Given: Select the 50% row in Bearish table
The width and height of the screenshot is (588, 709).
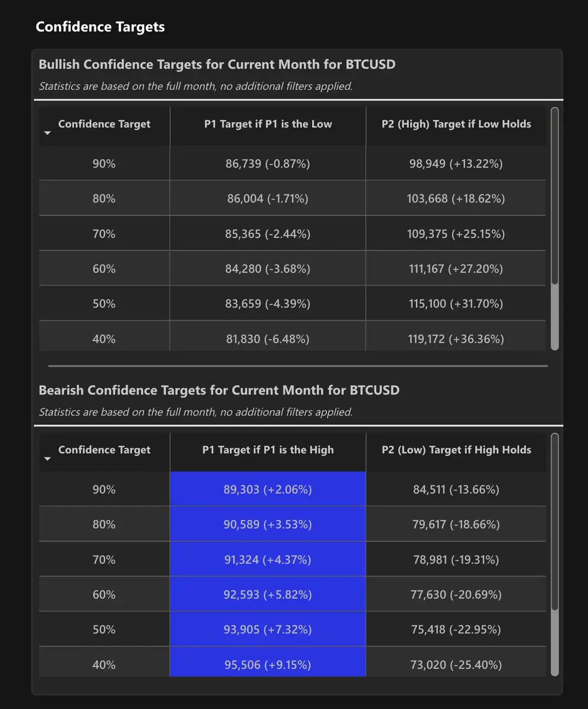Looking at the screenshot, I should (x=104, y=629).
